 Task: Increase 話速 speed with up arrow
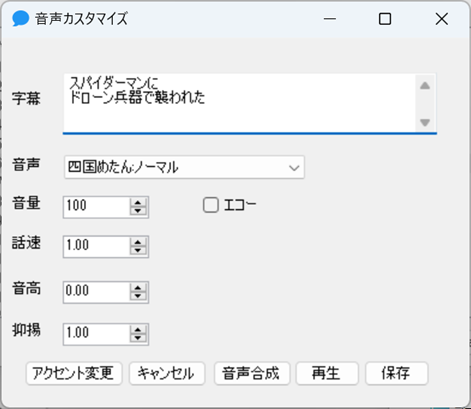138,242
